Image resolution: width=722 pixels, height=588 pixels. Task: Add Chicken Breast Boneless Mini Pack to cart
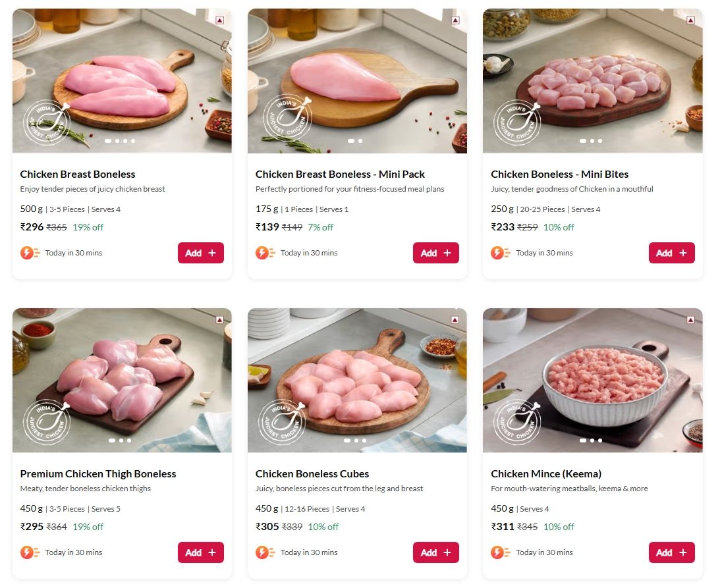435,253
